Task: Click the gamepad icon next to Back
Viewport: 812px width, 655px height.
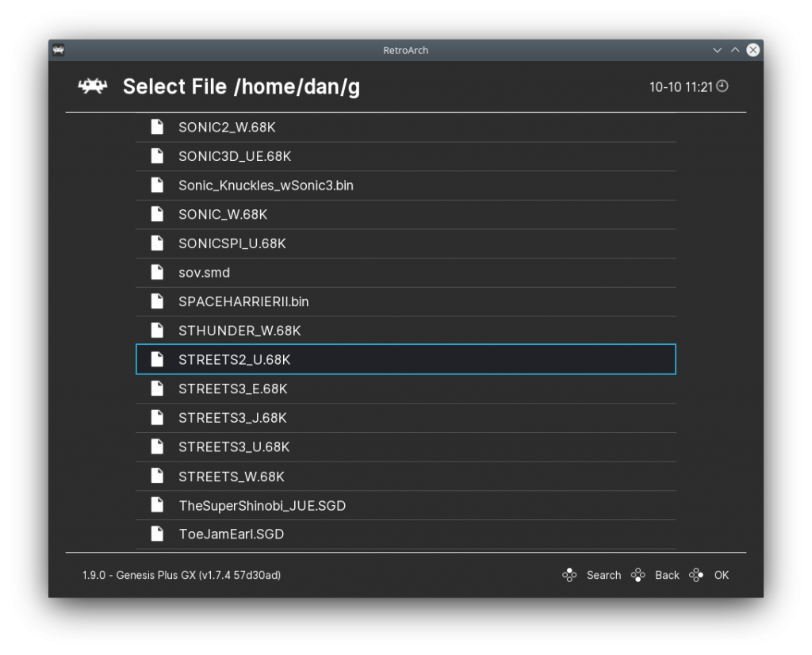Action: click(x=638, y=575)
